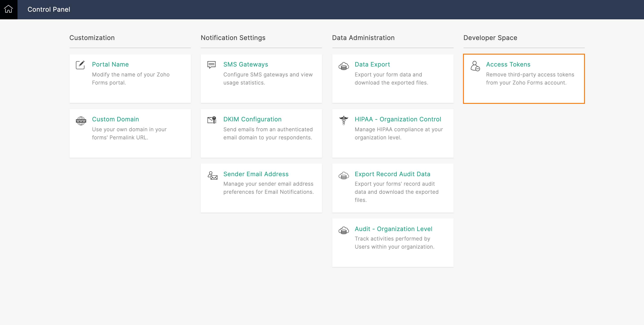Image resolution: width=644 pixels, height=325 pixels.
Task: Open Sender Email Address settings
Action: pyautogui.click(x=256, y=174)
